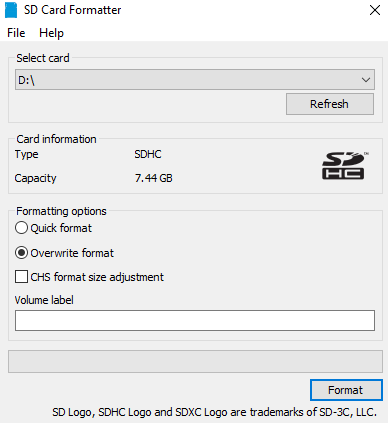388x423 pixels.
Task: Click the empty progress bar
Action: 195,361
